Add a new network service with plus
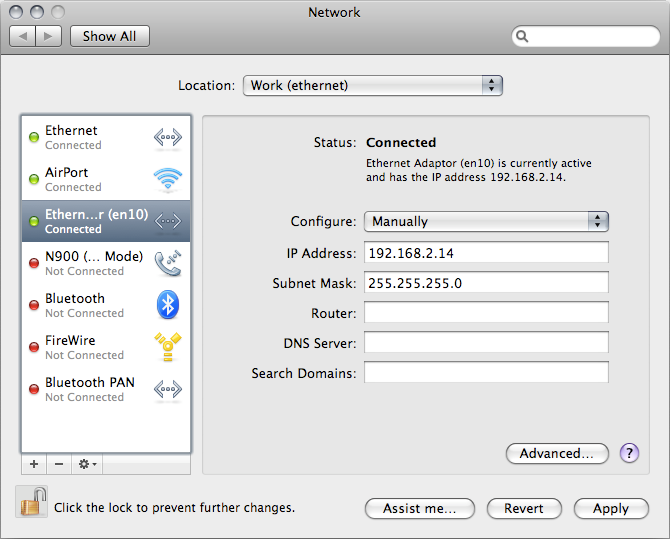Image resolution: width=670 pixels, height=539 pixels. [x=34, y=465]
